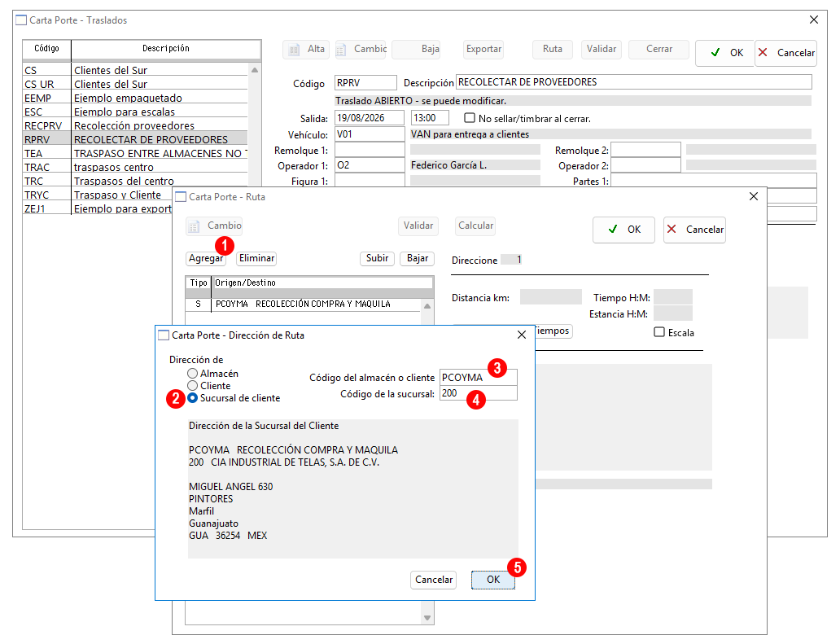This screenshot has width=840, height=644.
Task: Click Cambio button in Traslados toolbar
Action: [361, 50]
